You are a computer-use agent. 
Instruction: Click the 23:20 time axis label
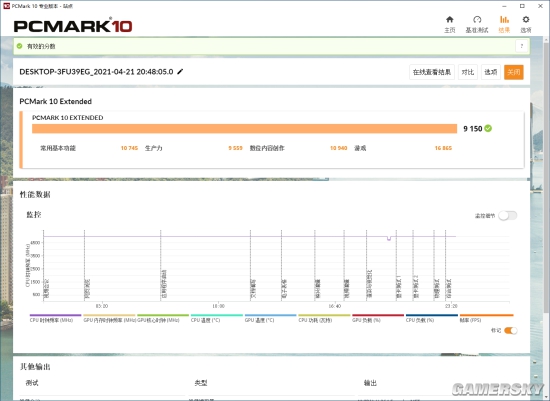pos(451,306)
